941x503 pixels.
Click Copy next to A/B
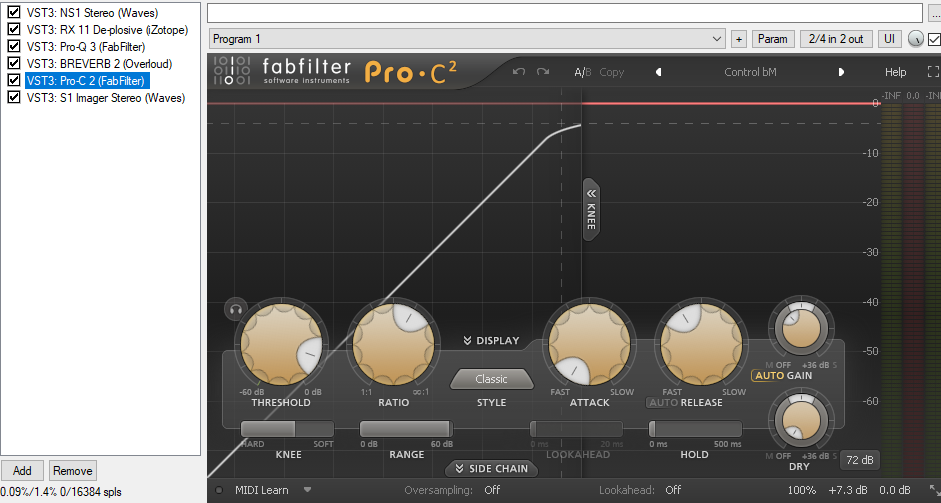click(612, 72)
